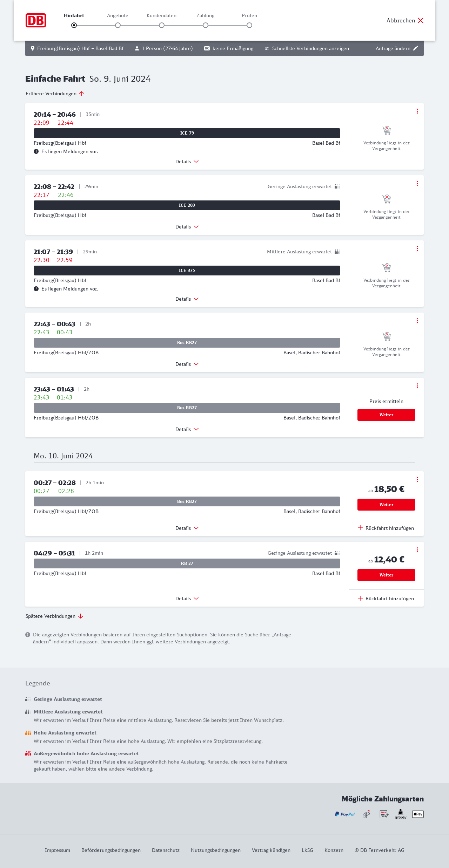Select the Angebote step circle
This screenshot has height=868, width=449.
tap(118, 25)
